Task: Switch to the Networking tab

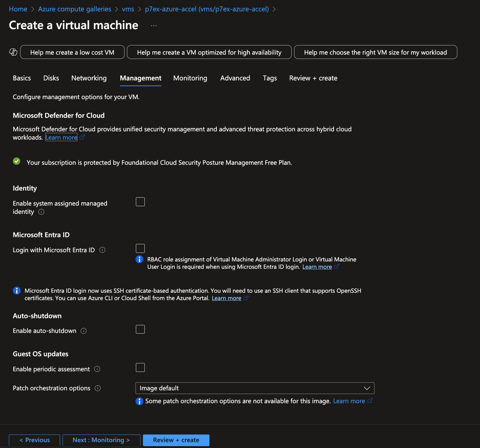Action: (x=89, y=78)
